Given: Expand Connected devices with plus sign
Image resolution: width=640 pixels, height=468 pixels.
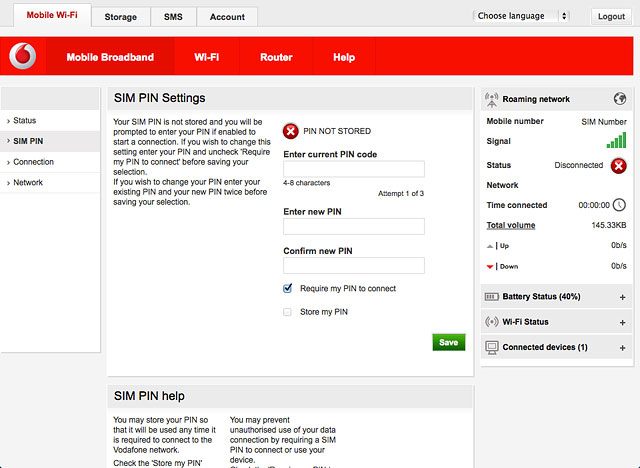Looking at the screenshot, I should click(622, 348).
